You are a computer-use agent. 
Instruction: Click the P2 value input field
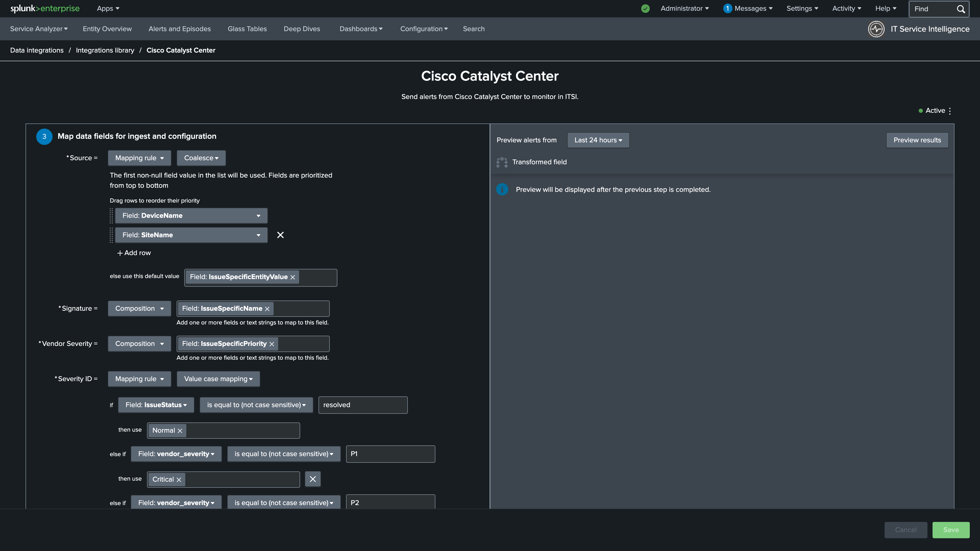pyautogui.click(x=390, y=502)
